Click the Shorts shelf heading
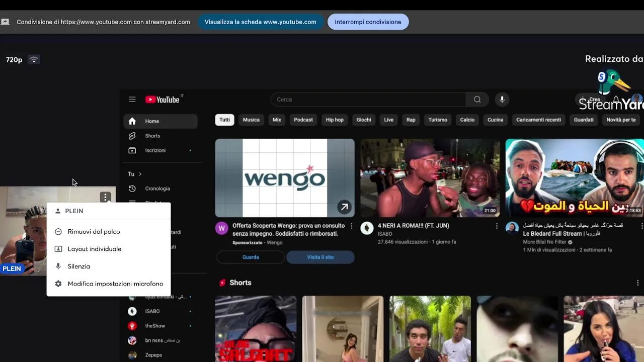Screen dimensions: 644x362 coord(240,283)
